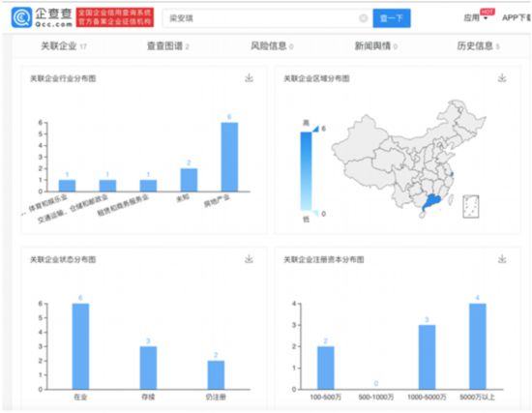Click the APP下载 link
Screen dimensions: 532x413
click(x=517, y=17)
